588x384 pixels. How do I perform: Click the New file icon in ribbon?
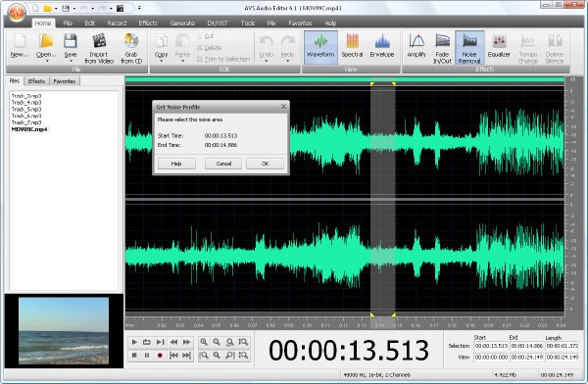[20, 41]
